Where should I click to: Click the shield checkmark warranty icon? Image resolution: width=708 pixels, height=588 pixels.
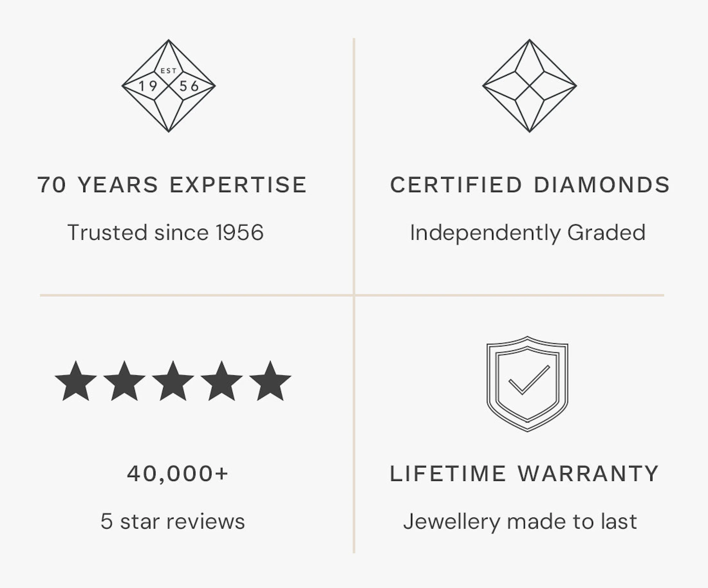point(527,384)
